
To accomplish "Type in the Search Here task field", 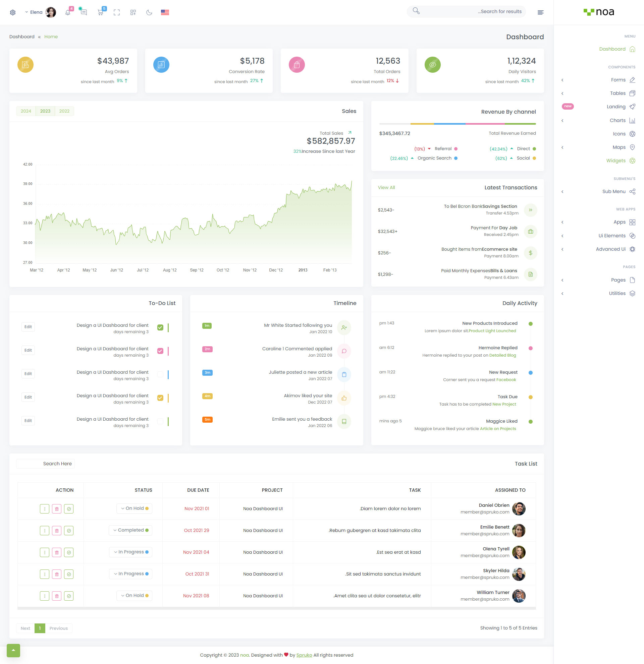I will coord(45,464).
